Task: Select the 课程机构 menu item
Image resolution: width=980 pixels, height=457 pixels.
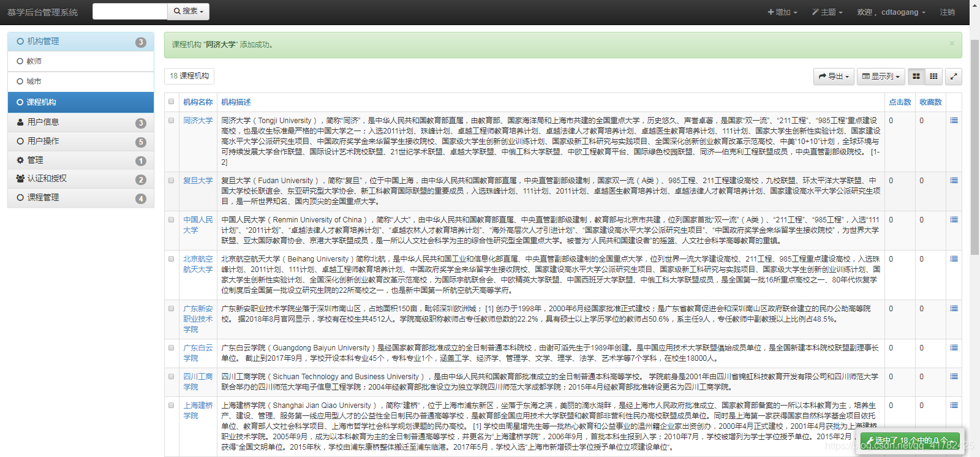Action: point(81,102)
